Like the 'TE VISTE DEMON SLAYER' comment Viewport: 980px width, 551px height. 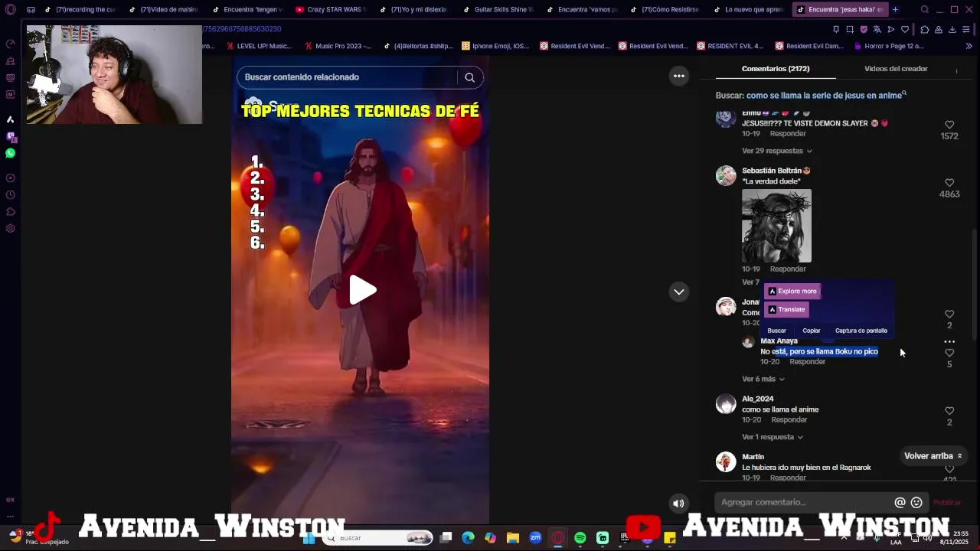pos(949,125)
